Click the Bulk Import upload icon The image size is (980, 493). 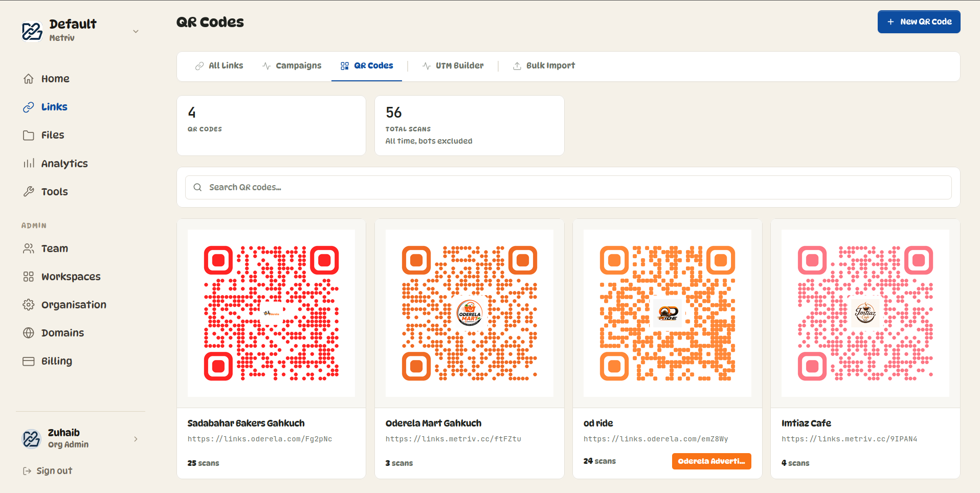pos(517,66)
